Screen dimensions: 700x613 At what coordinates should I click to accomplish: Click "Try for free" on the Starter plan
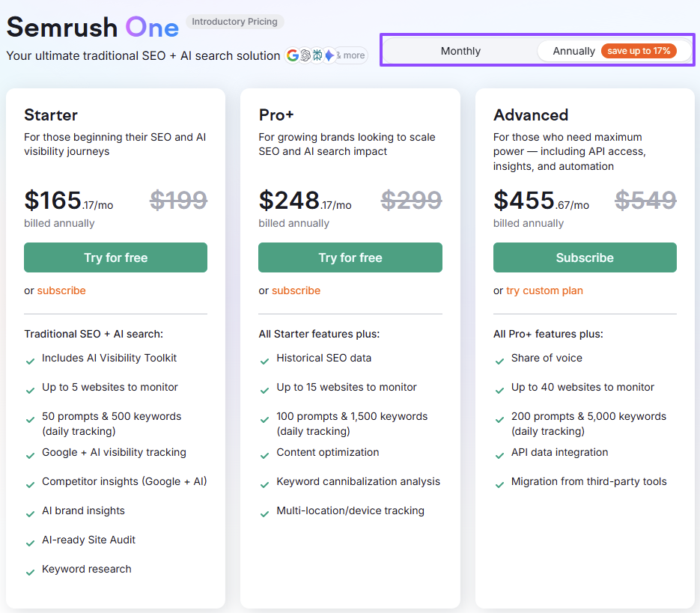tap(115, 257)
